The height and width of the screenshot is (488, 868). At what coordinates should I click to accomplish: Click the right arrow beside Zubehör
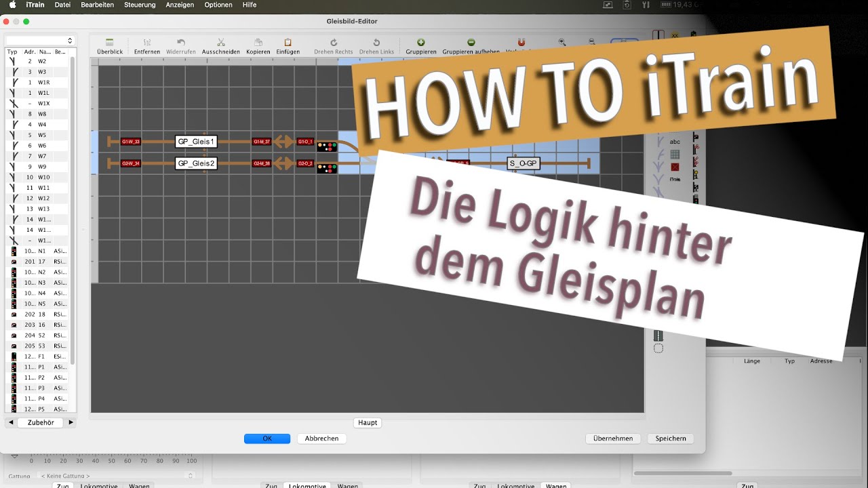pos(71,422)
